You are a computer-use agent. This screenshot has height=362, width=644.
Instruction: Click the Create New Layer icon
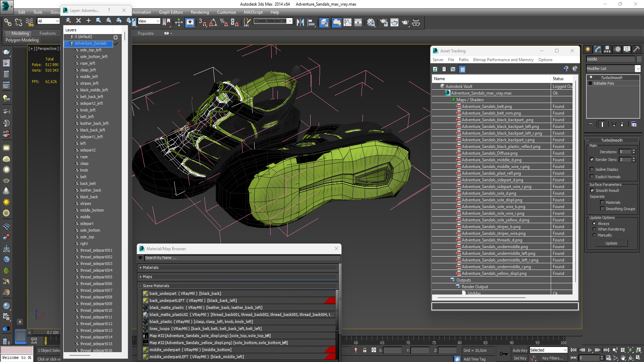tap(68, 20)
